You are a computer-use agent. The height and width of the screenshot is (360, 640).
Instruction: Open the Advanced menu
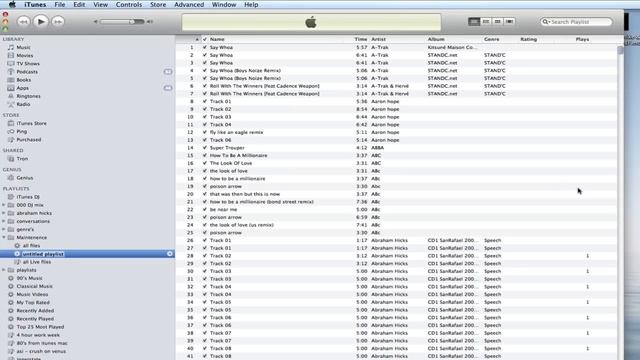coord(189,4)
